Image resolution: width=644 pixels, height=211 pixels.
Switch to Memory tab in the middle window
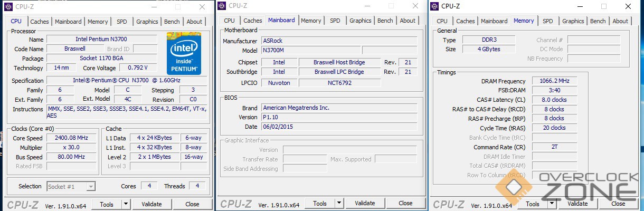pos(311,21)
